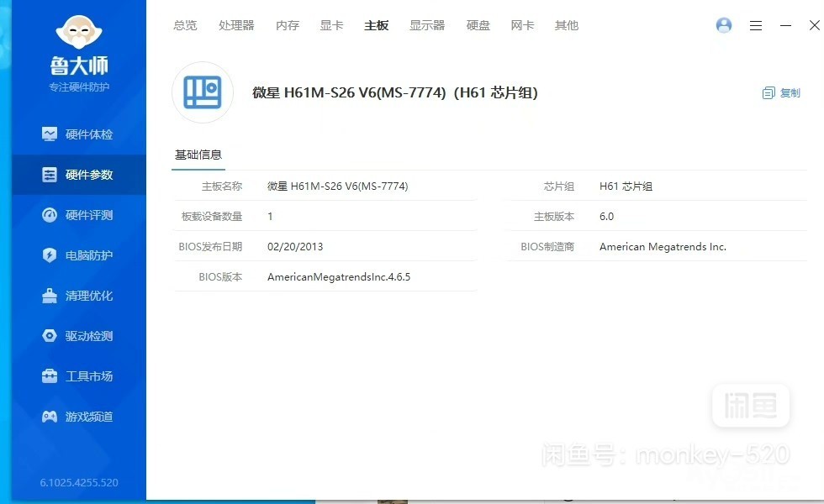Open the 游戏频道 gamepad icon
The image size is (824, 504).
[50, 417]
